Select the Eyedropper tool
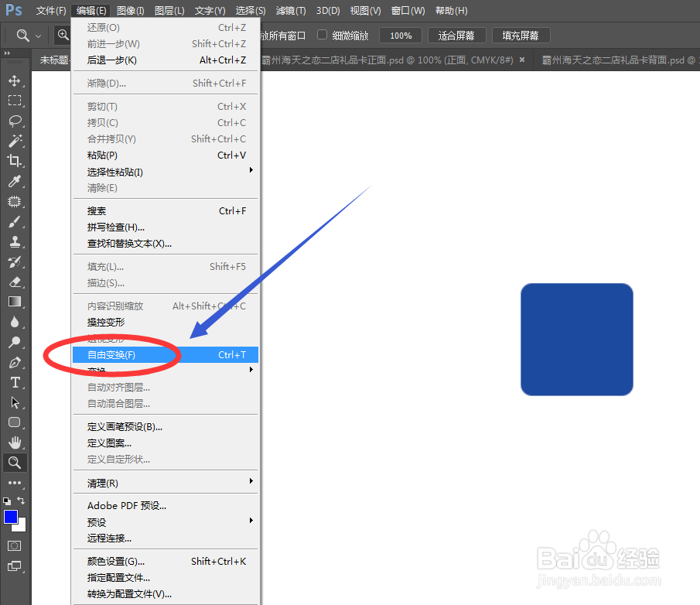This screenshot has width=700, height=605. [x=14, y=181]
